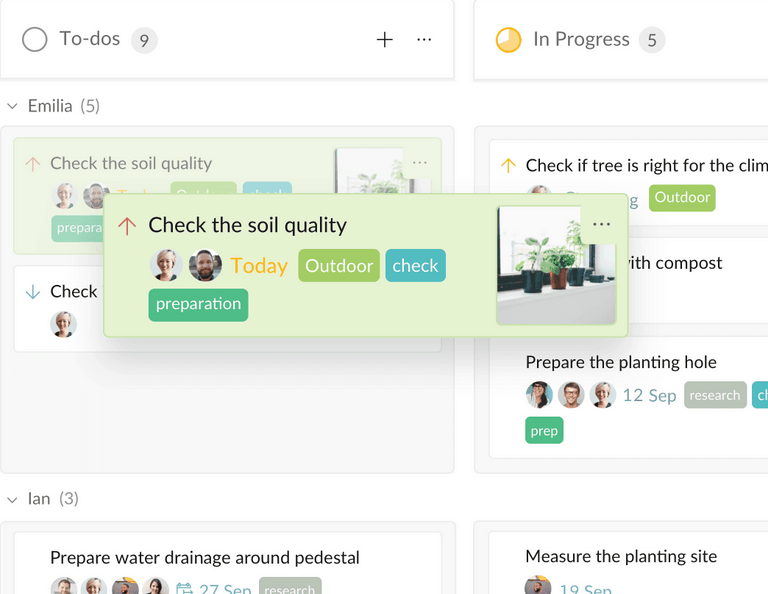Open the To-dos column three-dot menu
This screenshot has width=768, height=594.
(x=424, y=40)
